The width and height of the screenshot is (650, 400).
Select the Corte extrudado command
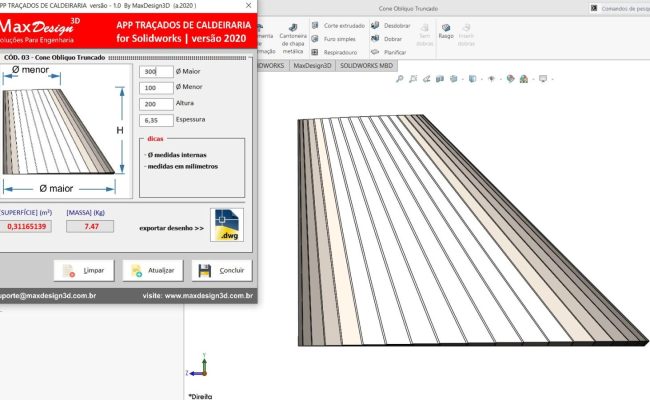[338, 26]
